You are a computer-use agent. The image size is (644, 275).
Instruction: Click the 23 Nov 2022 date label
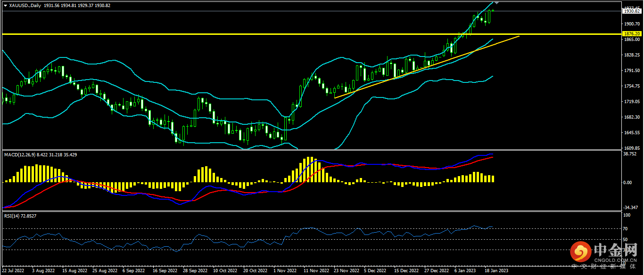(x=346, y=271)
